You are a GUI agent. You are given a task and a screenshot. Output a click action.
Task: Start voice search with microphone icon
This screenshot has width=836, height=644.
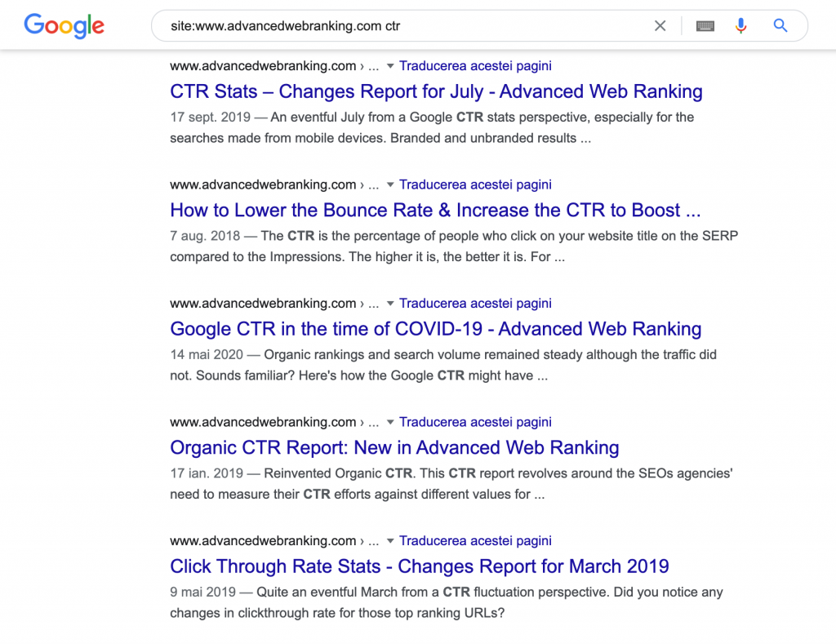pos(740,25)
